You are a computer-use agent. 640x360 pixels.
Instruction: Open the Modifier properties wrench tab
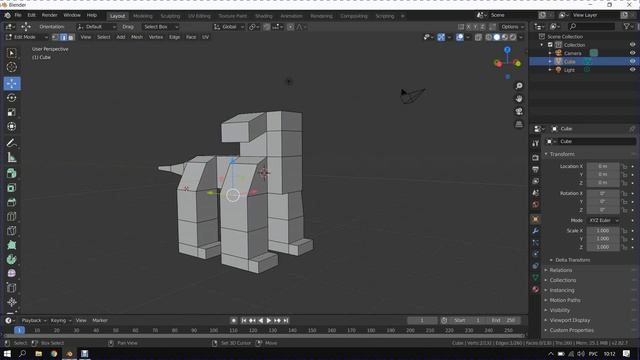(x=536, y=231)
